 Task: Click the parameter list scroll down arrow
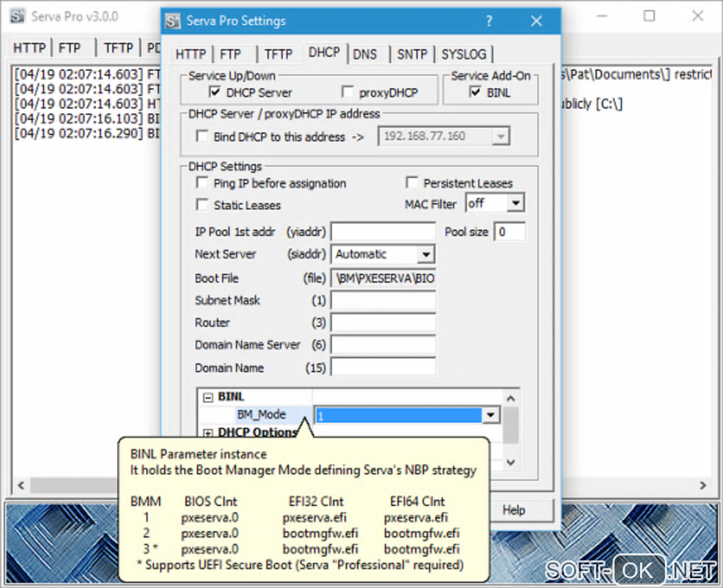tap(510, 462)
